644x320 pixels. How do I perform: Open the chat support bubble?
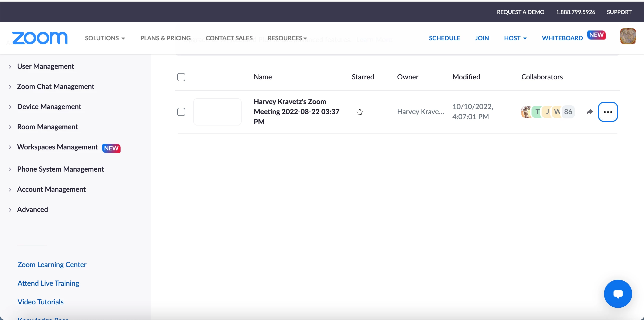pos(618,294)
